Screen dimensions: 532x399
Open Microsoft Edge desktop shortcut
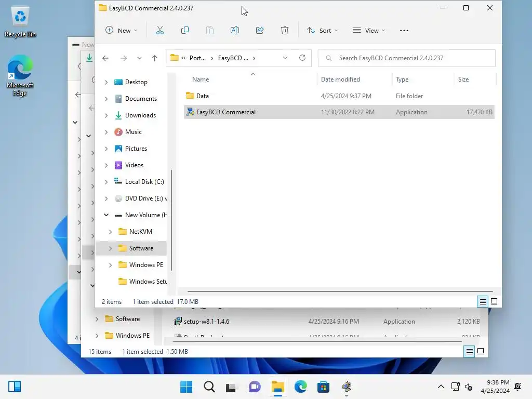point(20,76)
